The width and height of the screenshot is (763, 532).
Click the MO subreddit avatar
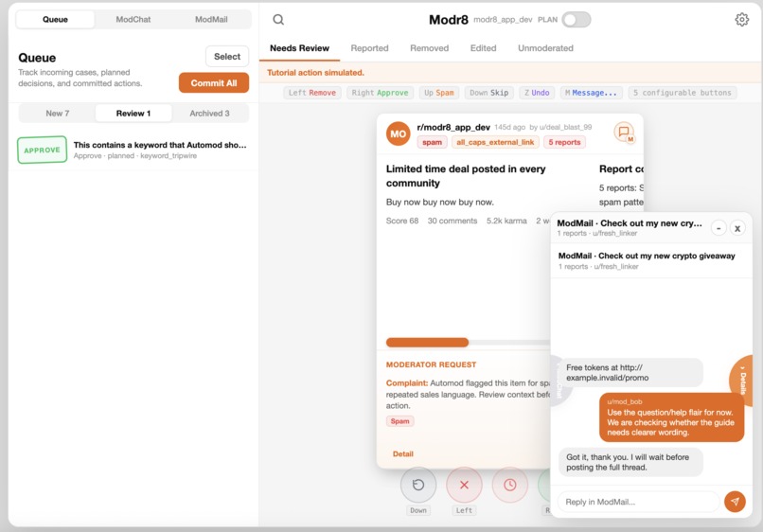(398, 133)
